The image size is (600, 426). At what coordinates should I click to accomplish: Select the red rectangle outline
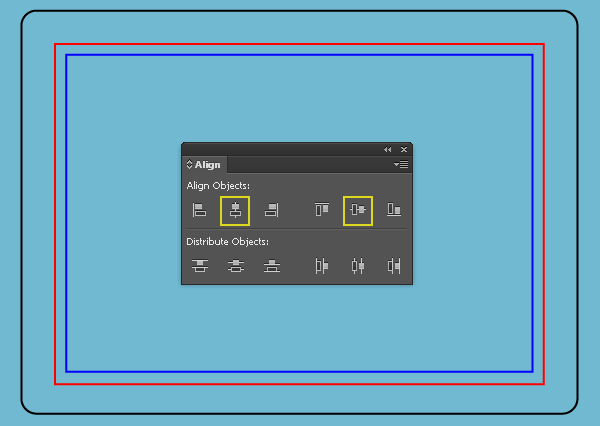(x=299, y=44)
